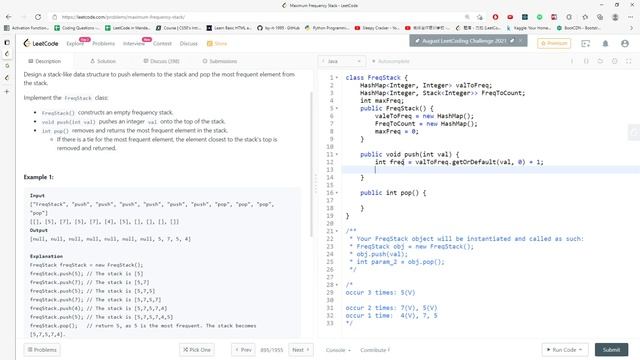Open notifications bell icon

tap(605, 43)
